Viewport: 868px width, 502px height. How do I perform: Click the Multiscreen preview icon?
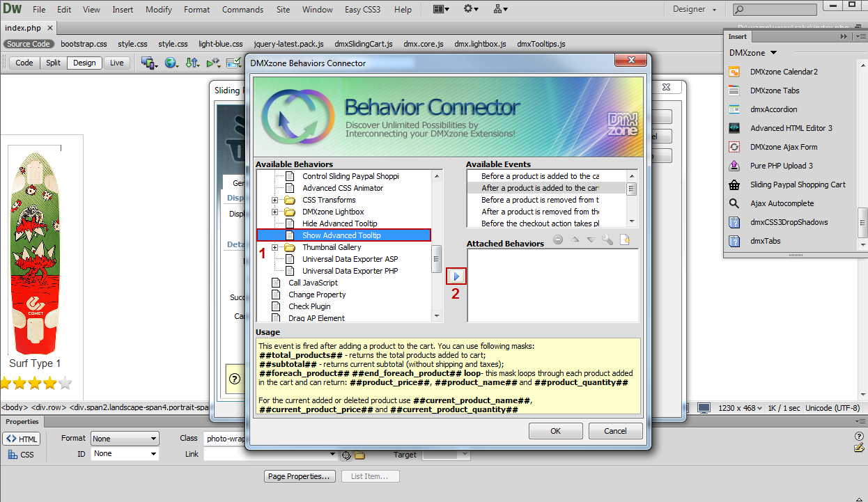pos(148,63)
